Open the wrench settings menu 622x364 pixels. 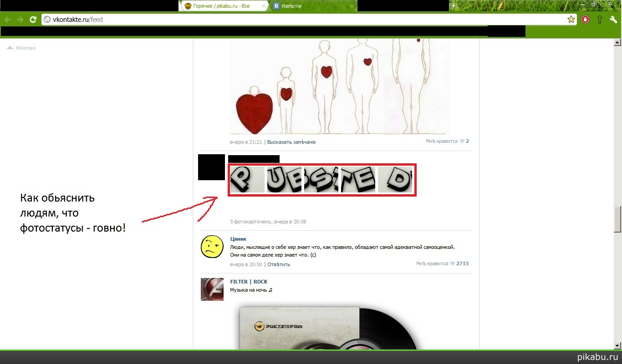coord(613,20)
